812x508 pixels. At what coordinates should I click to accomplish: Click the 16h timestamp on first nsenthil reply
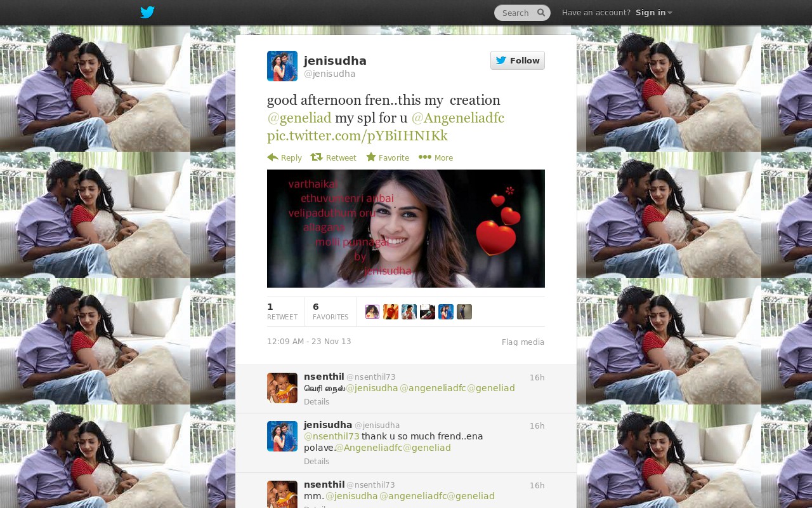tap(537, 378)
